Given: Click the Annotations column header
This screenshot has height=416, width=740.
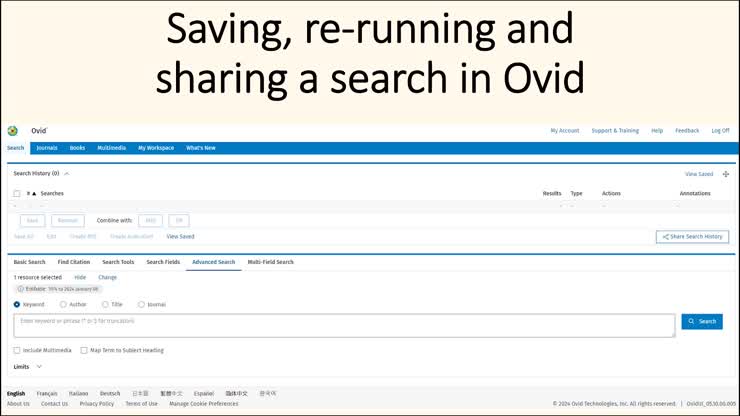Looking at the screenshot, I should coord(695,194).
